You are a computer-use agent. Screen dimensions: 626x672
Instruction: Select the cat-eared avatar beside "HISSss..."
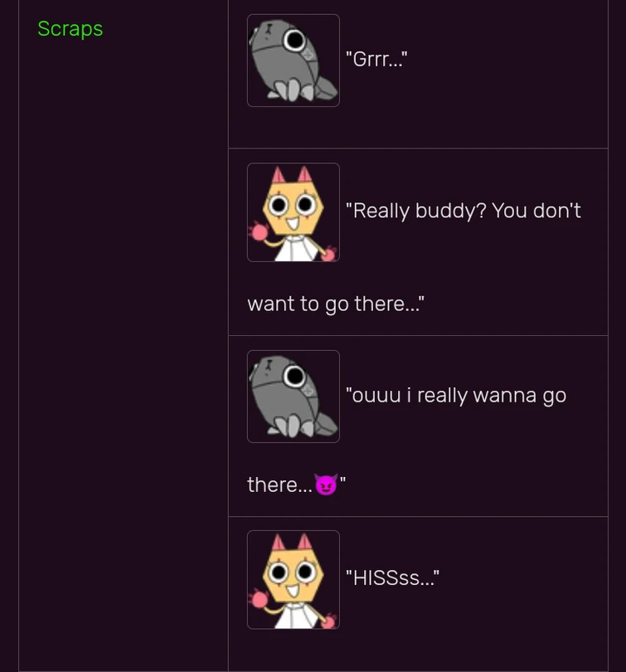pos(294,580)
